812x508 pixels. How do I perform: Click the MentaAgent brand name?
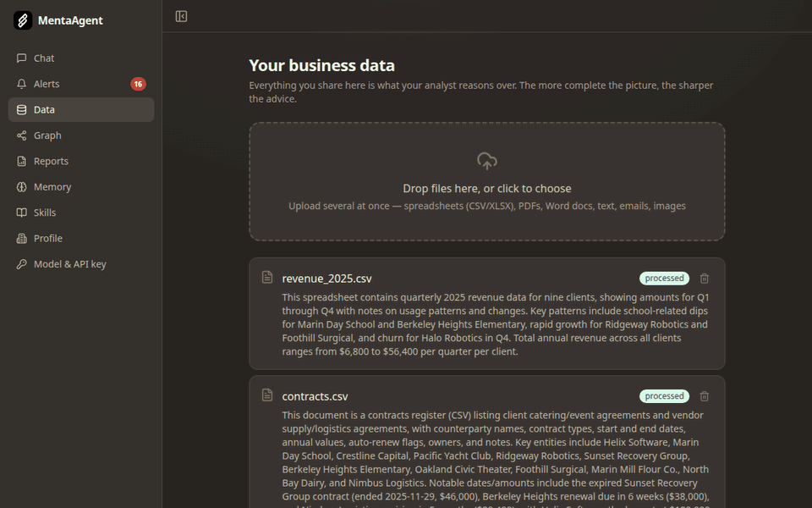tap(70, 20)
